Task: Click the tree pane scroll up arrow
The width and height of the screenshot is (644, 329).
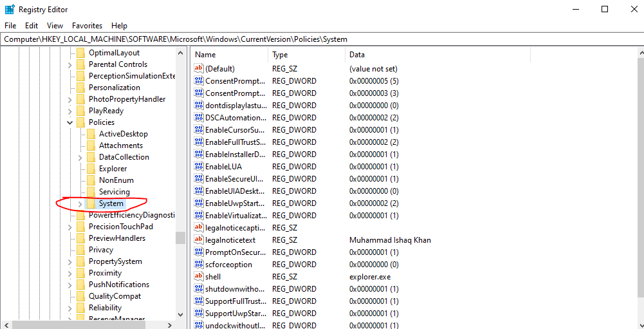Action: coord(180,53)
